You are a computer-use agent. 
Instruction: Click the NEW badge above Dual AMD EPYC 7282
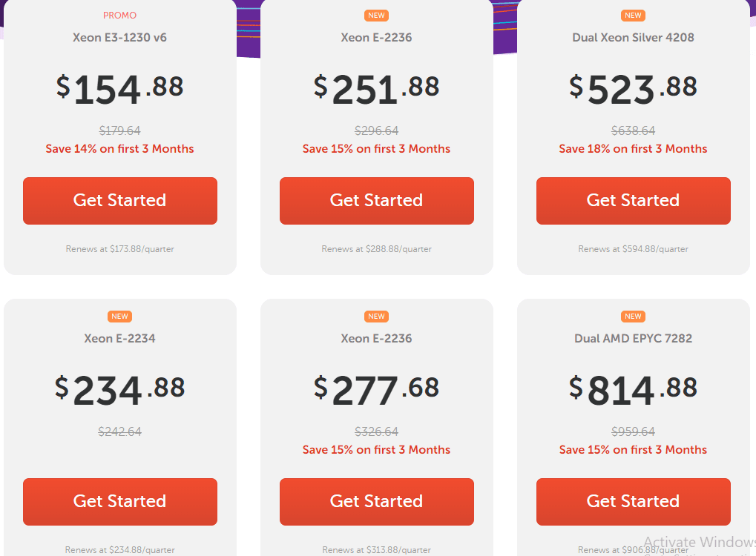tap(633, 317)
